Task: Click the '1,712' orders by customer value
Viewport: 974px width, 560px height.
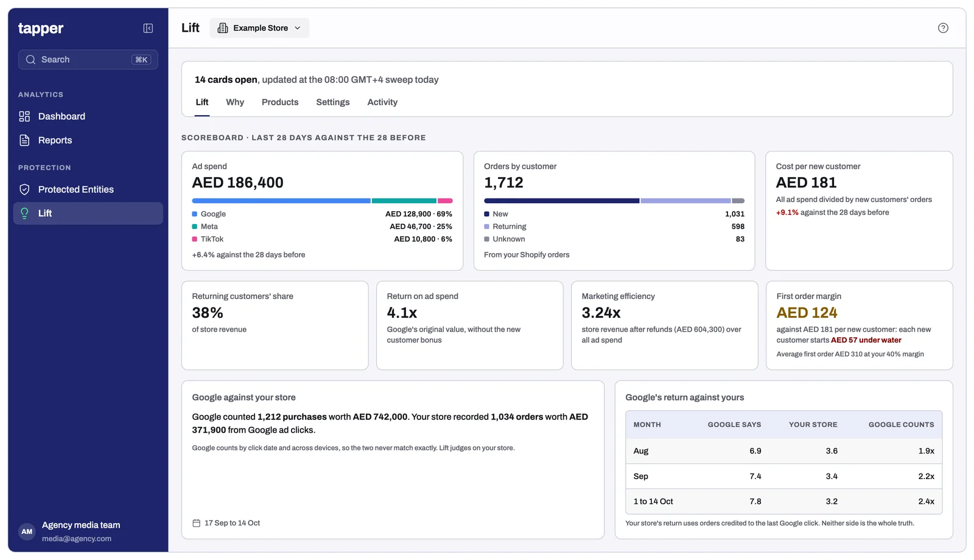Action: point(503,183)
